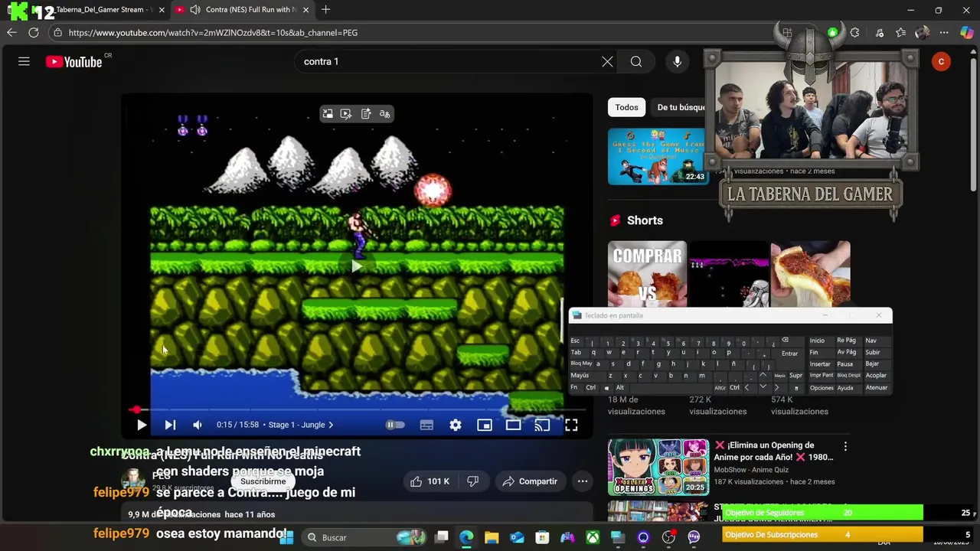Open the browser extensions puzzle icon
Image resolution: width=980 pixels, height=551 pixels.
(x=854, y=32)
